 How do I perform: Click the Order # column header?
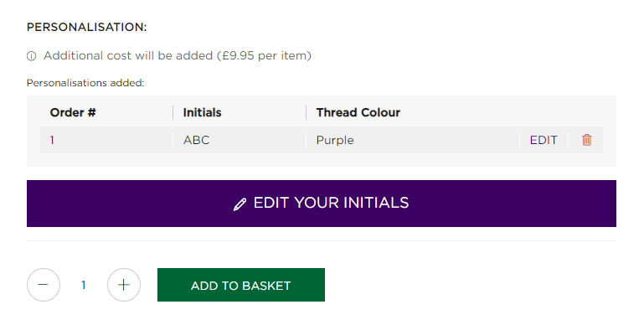tap(73, 112)
